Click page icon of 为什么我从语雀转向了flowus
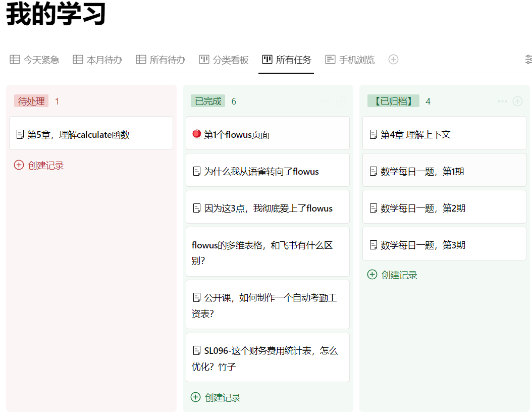This screenshot has height=417, width=532. [x=197, y=171]
